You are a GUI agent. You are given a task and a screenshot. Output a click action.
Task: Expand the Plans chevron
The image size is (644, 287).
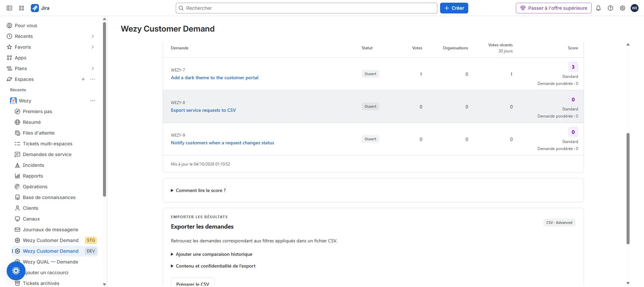[x=93, y=68]
